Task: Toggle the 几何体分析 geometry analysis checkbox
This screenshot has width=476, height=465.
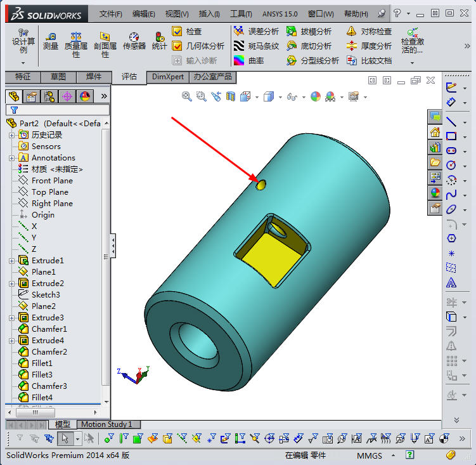Action: [177, 46]
